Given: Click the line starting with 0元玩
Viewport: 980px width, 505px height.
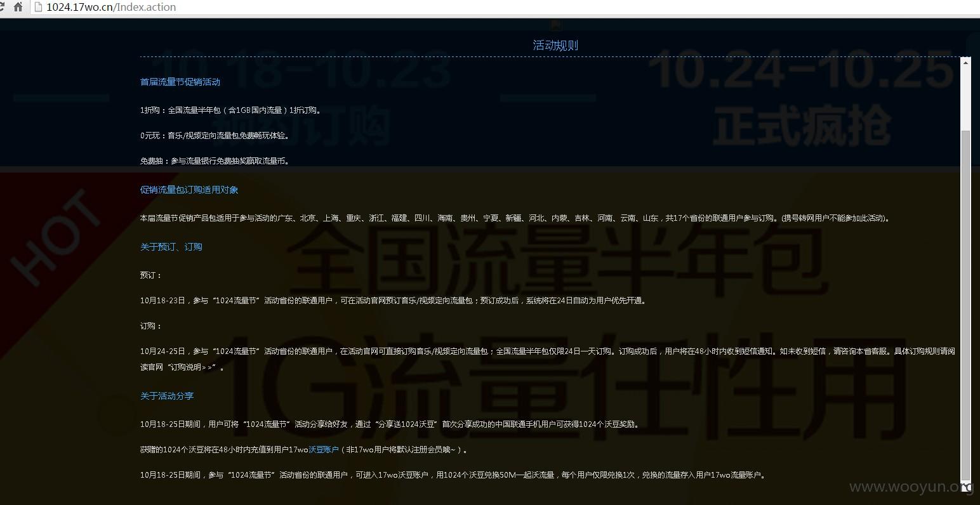Looking at the screenshot, I should [216, 136].
